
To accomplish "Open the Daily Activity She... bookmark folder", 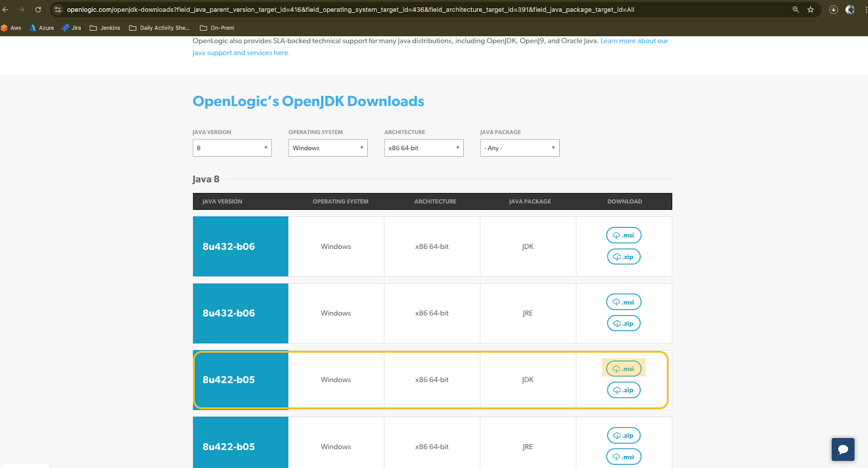I will click(159, 28).
